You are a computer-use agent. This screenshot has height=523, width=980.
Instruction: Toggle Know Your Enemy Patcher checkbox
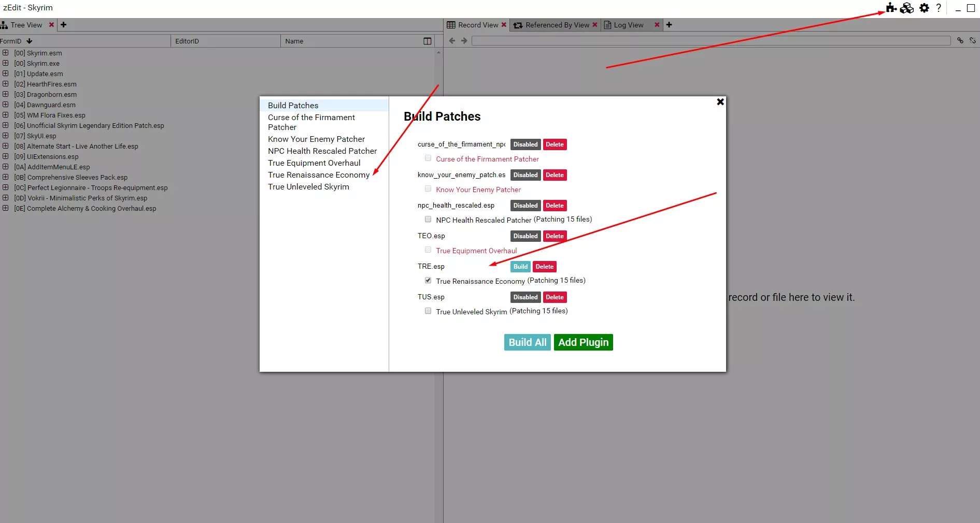click(x=428, y=188)
